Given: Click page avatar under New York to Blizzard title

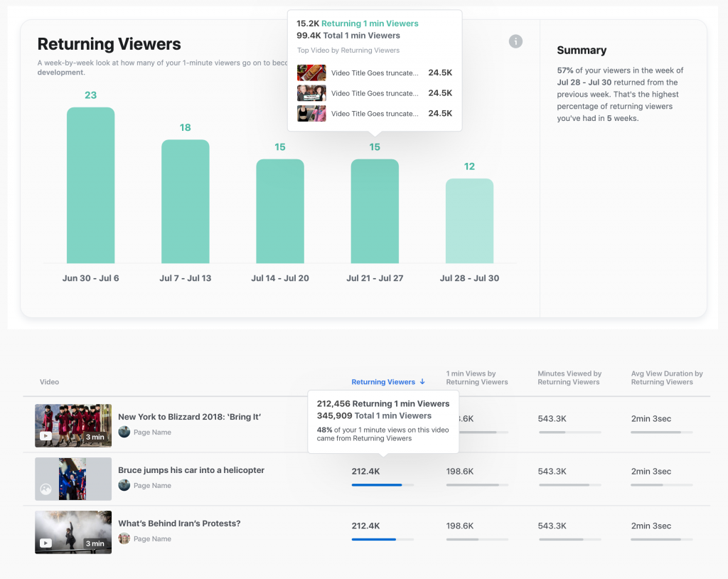Looking at the screenshot, I should tap(124, 432).
